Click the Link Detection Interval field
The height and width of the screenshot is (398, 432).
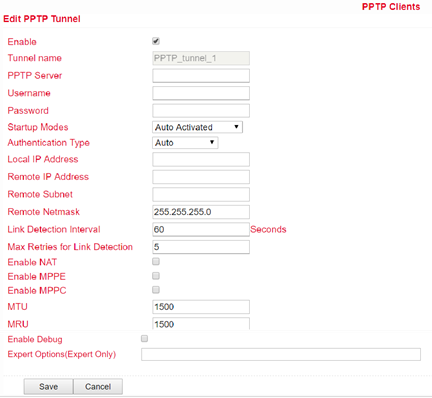pyautogui.click(x=201, y=229)
